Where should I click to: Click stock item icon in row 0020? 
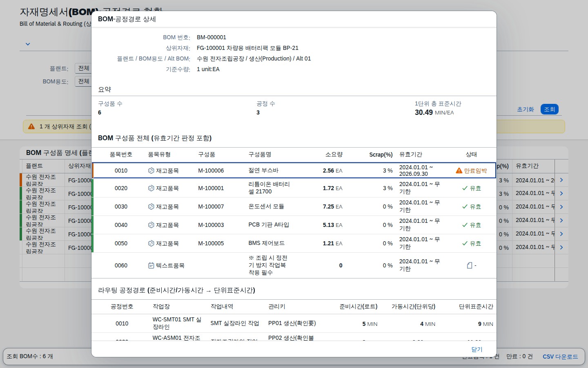[151, 188]
